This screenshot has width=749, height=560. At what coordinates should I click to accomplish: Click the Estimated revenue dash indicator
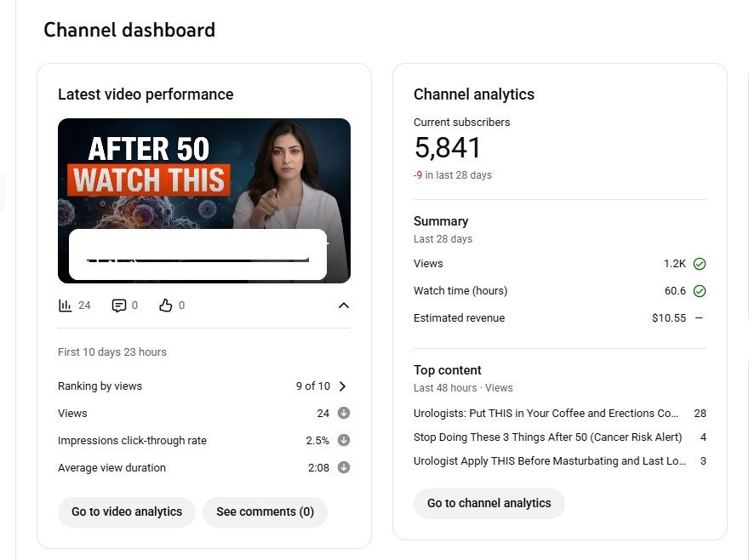click(x=700, y=318)
